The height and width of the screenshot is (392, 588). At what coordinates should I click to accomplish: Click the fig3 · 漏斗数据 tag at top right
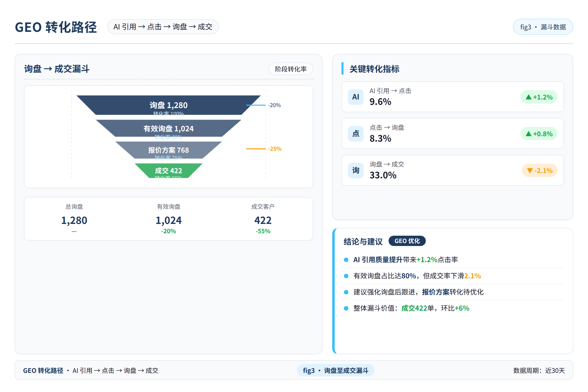tap(543, 27)
